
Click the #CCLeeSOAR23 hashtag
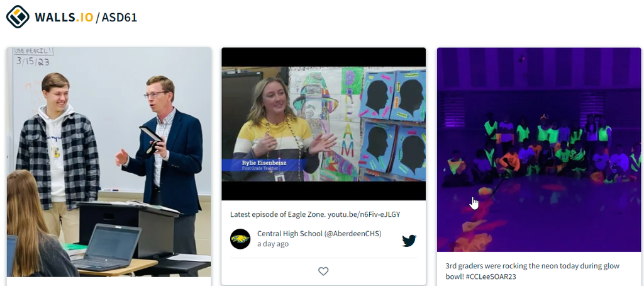coord(491,277)
